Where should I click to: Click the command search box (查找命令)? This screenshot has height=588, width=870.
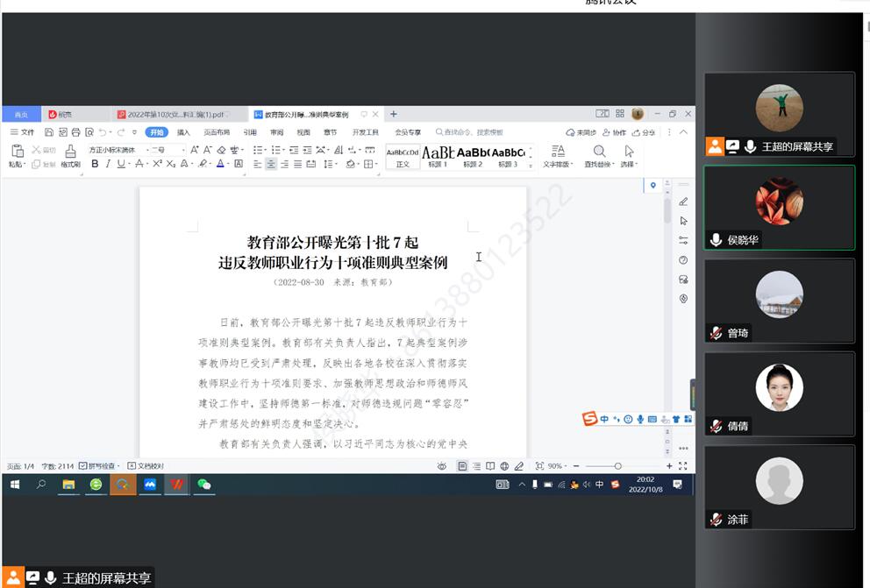pyautogui.click(x=474, y=132)
